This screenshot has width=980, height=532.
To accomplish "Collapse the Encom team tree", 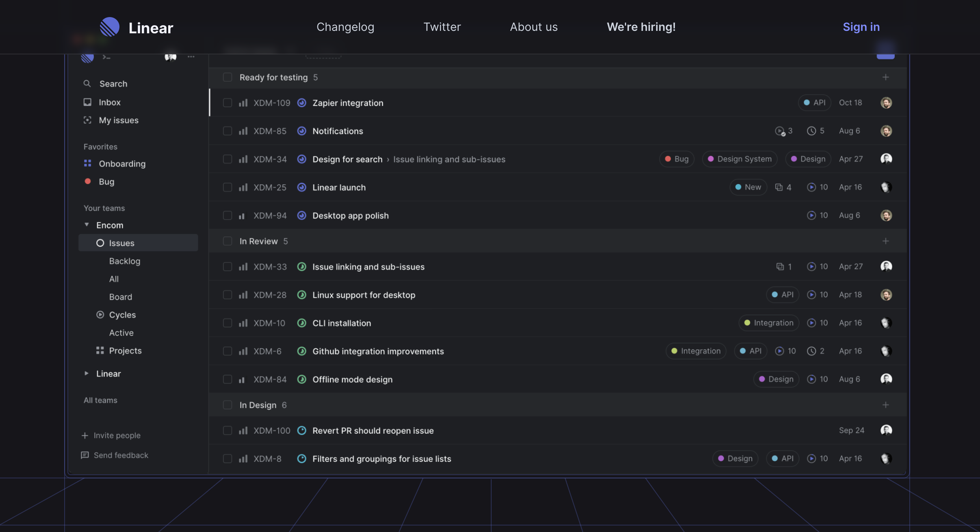I will pyautogui.click(x=87, y=225).
